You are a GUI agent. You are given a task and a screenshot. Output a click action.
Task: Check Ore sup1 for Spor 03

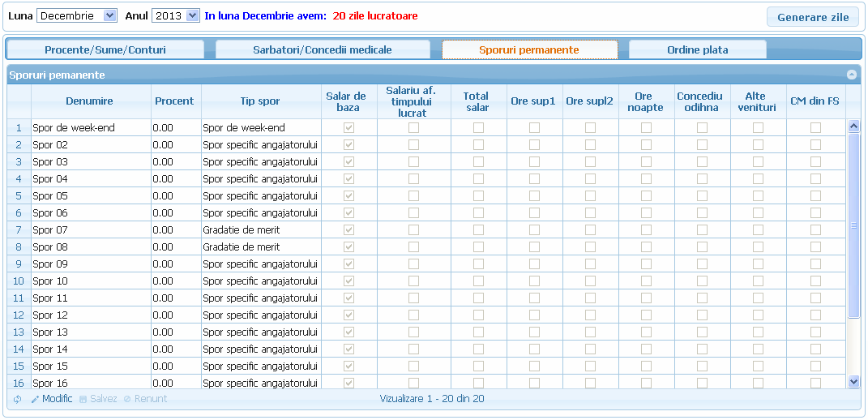coord(534,162)
